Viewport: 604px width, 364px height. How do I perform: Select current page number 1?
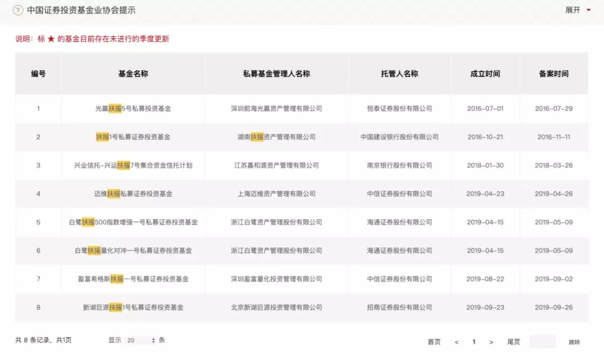click(x=474, y=342)
